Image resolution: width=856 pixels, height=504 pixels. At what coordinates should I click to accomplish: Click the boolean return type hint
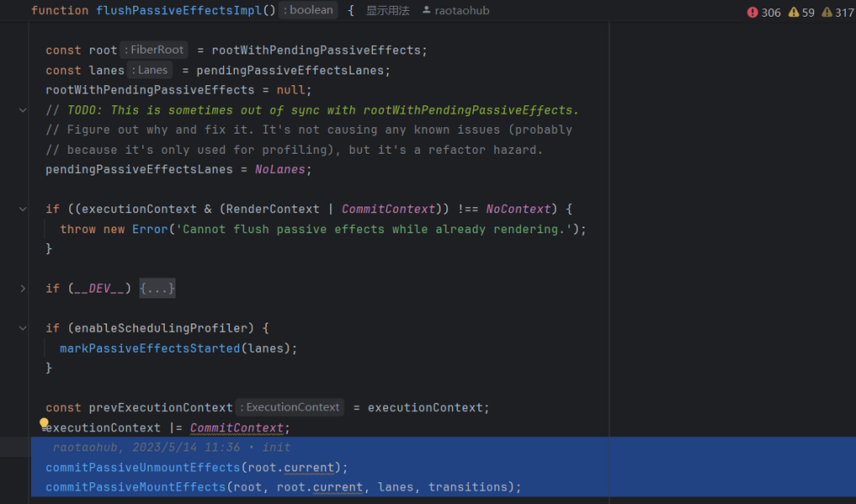(x=308, y=11)
